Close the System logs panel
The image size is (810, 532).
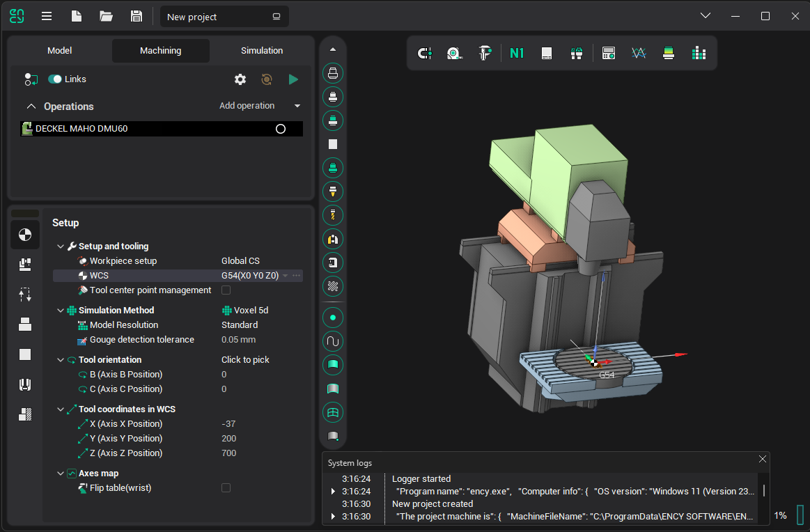[x=763, y=459]
